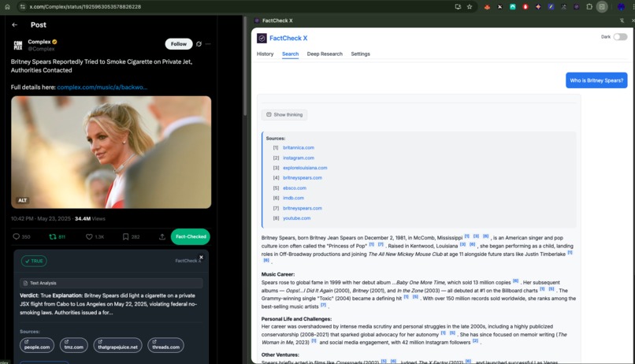Close the fact-check result card
Image resolution: width=635 pixels, height=364 pixels.
click(x=201, y=257)
